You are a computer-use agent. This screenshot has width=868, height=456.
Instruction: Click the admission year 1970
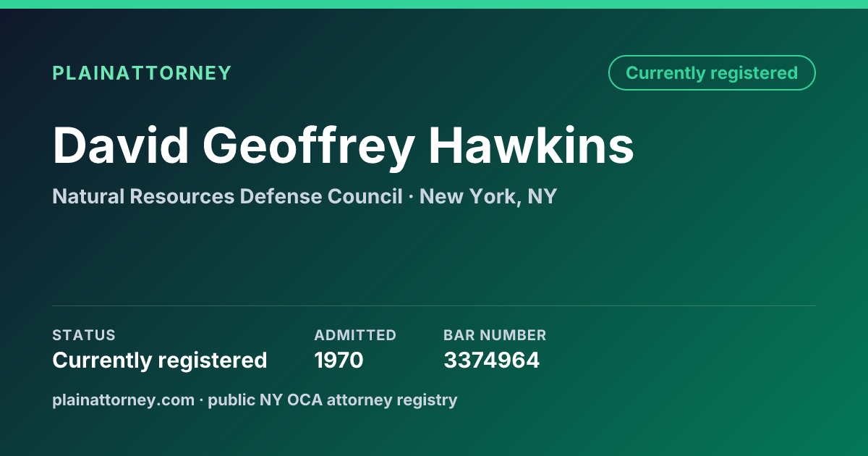click(339, 360)
